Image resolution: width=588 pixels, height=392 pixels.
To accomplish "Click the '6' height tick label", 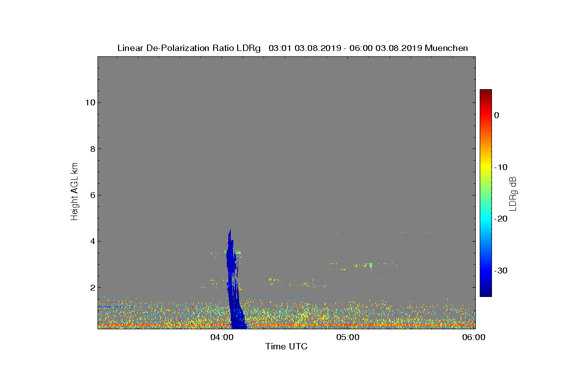I will [92, 195].
